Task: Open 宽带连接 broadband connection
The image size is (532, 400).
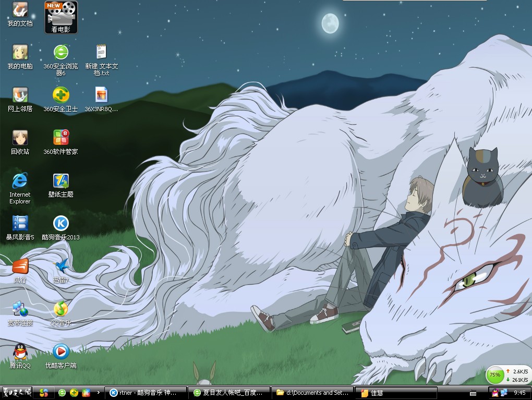Action: coord(20,313)
